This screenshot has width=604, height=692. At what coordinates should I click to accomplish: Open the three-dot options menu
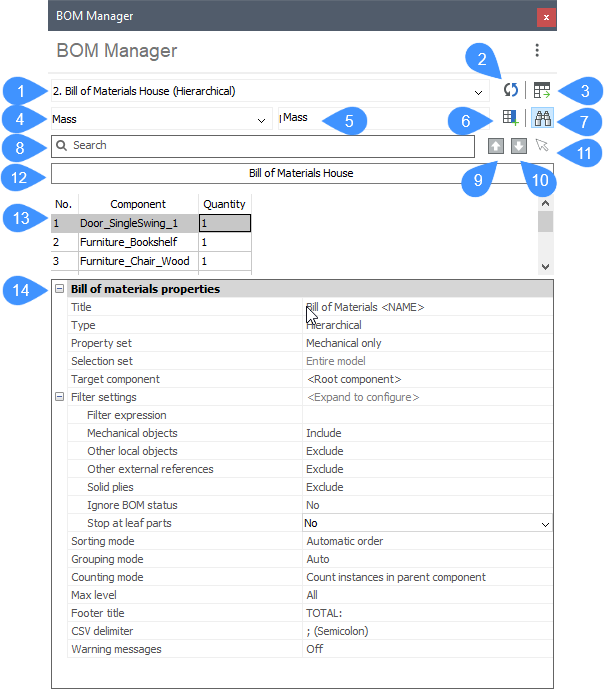[x=537, y=51]
